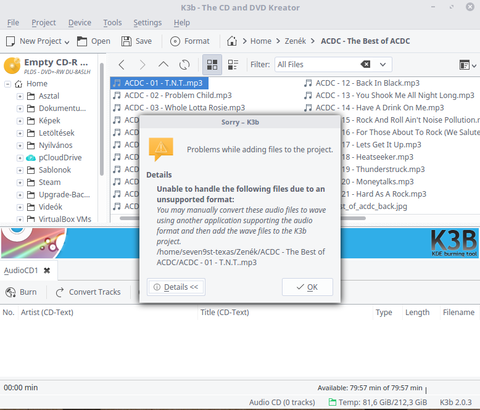This screenshot has height=410, width=480.
Task: Go to Zenék in breadcrumb path
Action: click(295, 41)
